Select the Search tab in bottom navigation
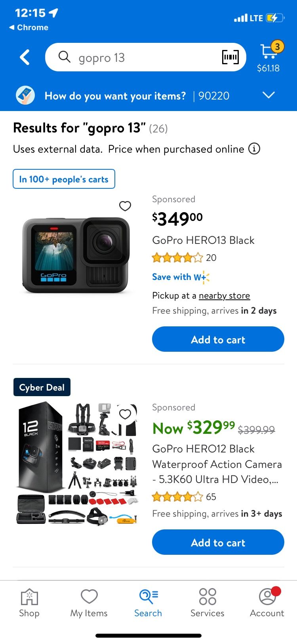The width and height of the screenshot is (297, 644). tap(148, 602)
